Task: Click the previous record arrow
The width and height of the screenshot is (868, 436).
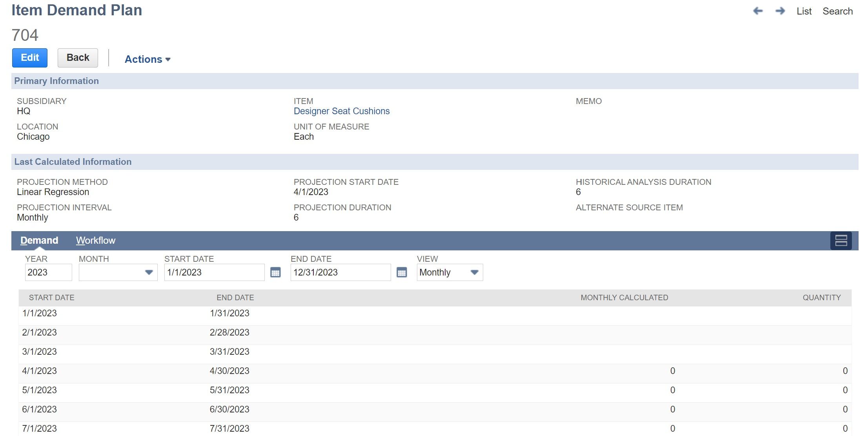Action: click(757, 11)
